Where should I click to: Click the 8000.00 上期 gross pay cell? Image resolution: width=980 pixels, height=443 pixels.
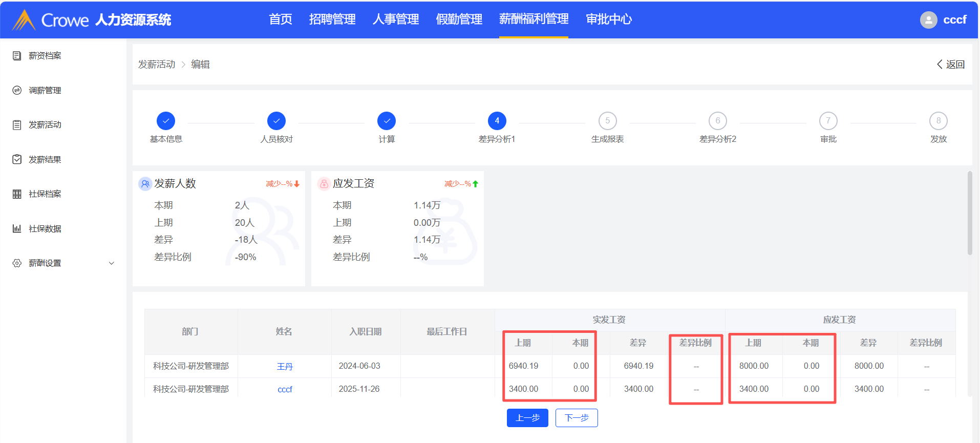754,366
